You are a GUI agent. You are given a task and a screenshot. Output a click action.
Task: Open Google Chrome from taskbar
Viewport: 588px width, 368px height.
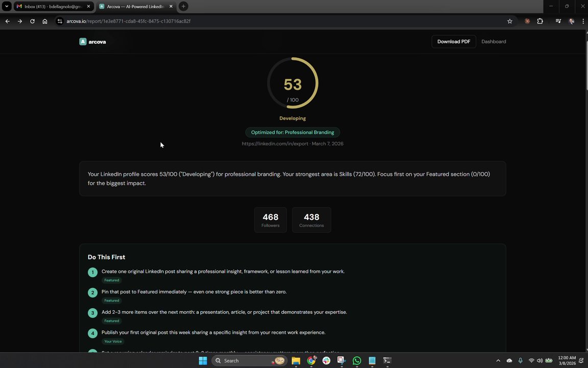click(311, 360)
